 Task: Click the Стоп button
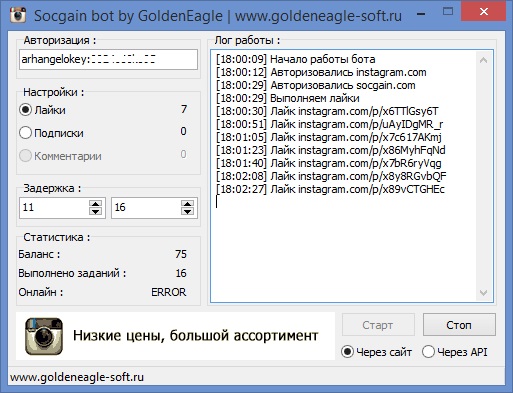click(x=459, y=325)
